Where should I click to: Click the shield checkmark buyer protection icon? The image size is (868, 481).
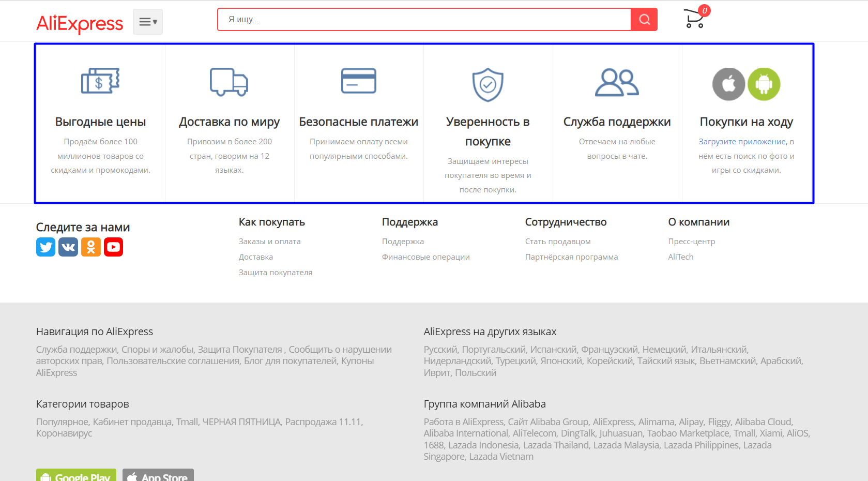click(488, 84)
